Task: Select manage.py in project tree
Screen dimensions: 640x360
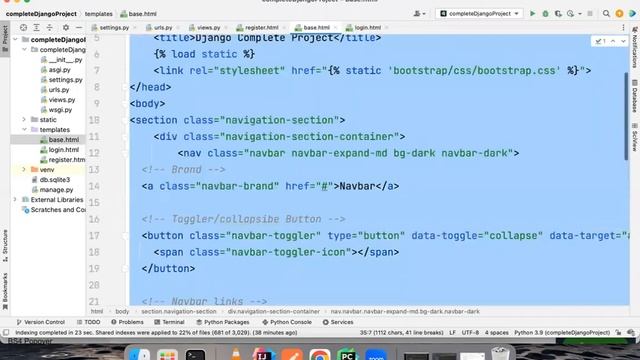Action: coord(53,190)
